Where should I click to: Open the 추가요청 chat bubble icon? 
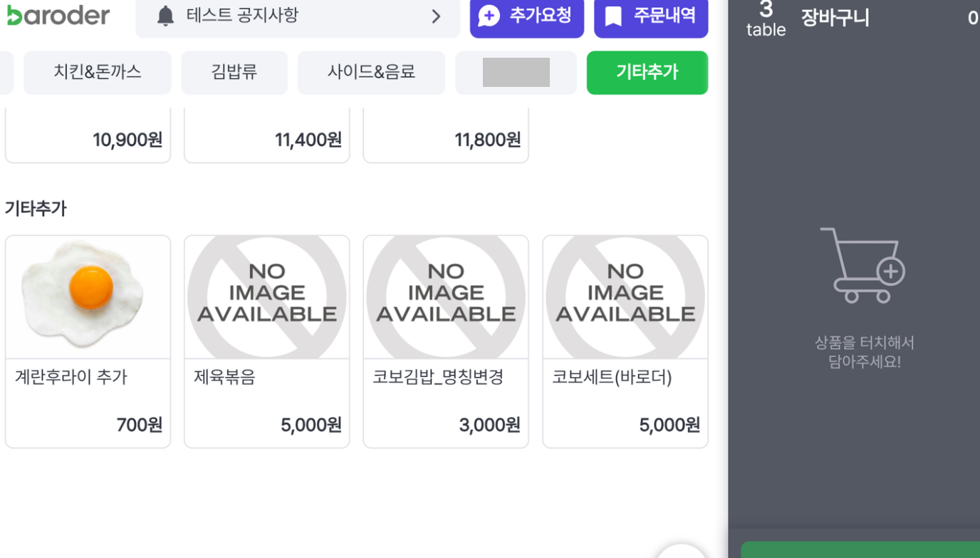(489, 16)
